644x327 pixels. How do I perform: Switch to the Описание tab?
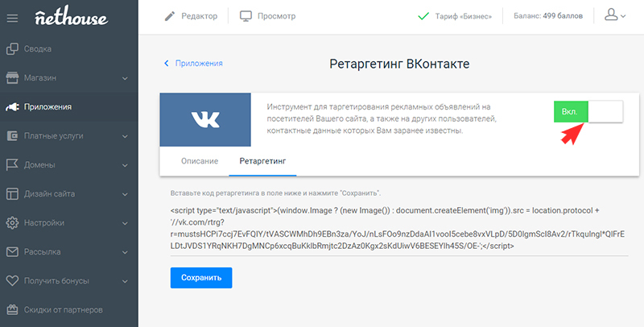pos(200,161)
